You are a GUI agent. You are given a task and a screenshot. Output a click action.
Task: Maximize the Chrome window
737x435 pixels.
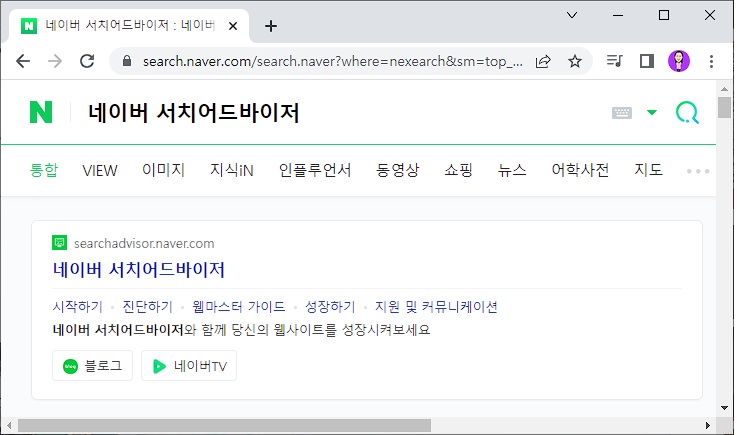pyautogui.click(x=664, y=15)
